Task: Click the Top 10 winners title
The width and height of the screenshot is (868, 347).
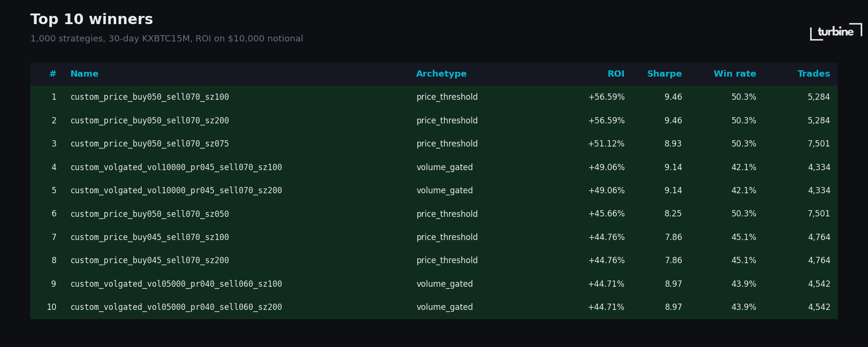Action: pos(92,20)
